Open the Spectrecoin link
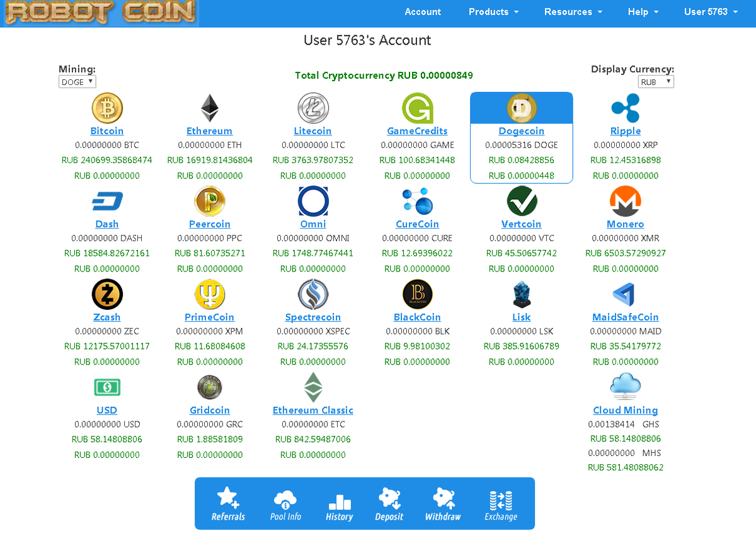Image resolution: width=756 pixels, height=541 pixels. click(313, 317)
